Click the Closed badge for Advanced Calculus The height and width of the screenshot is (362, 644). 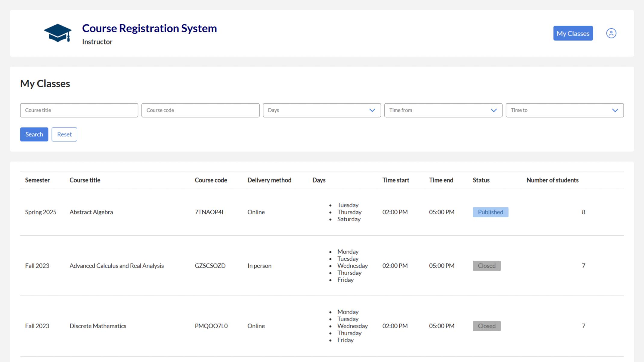pyautogui.click(x=487, y=266)
